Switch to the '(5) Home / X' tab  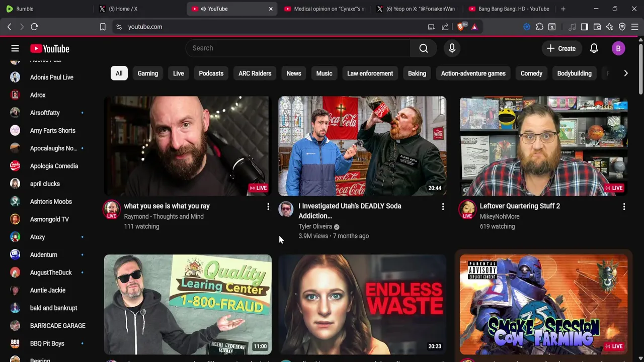(x=139, y=9)
